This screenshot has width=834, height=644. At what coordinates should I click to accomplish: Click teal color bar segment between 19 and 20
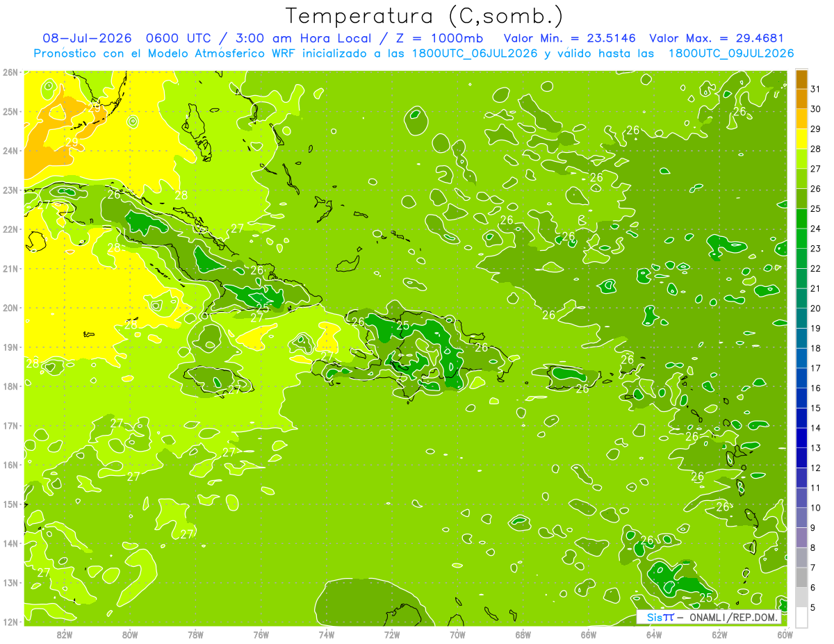pos(801,317)
